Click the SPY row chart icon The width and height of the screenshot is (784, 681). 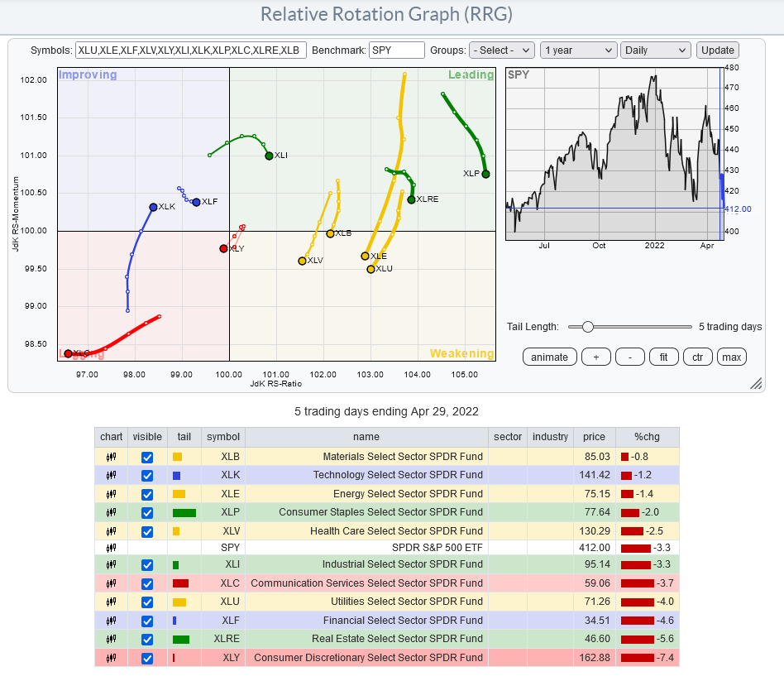pyautogui.click(x=111, y=548)
